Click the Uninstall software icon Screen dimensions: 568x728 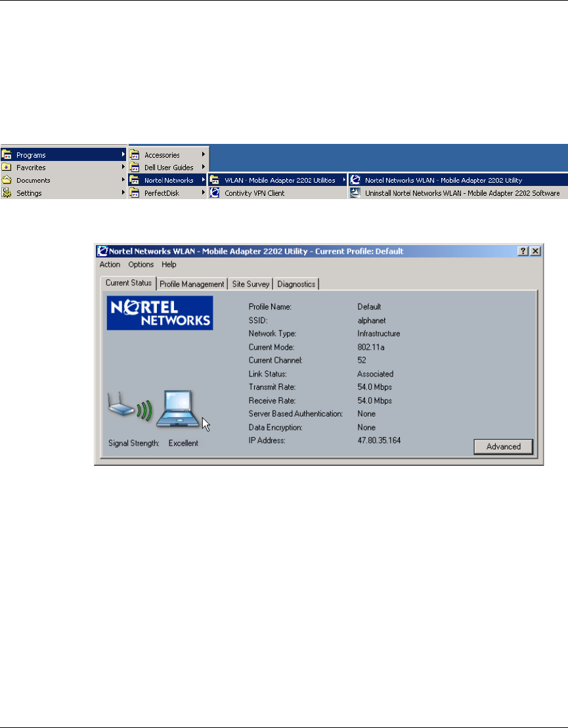(355, 193)
